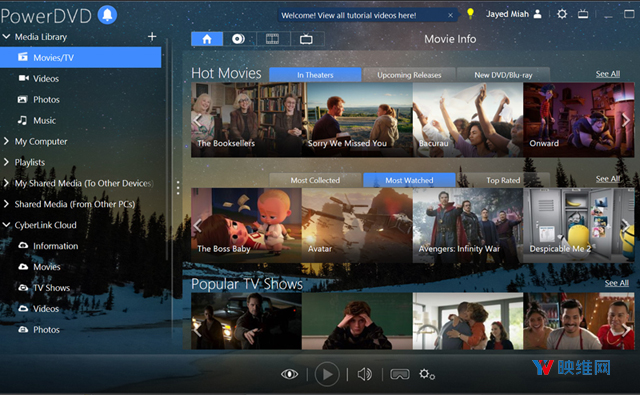Expand My Shared Media node
Screen dimensions: 640x395
click(x=6, y=183)
